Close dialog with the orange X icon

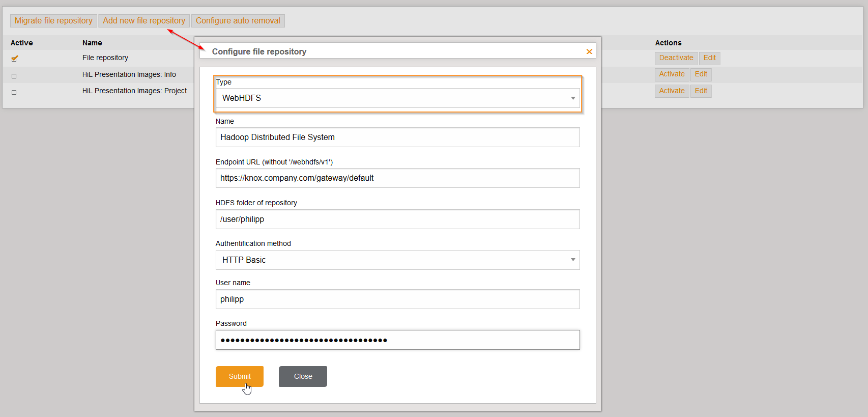(589, 51)
